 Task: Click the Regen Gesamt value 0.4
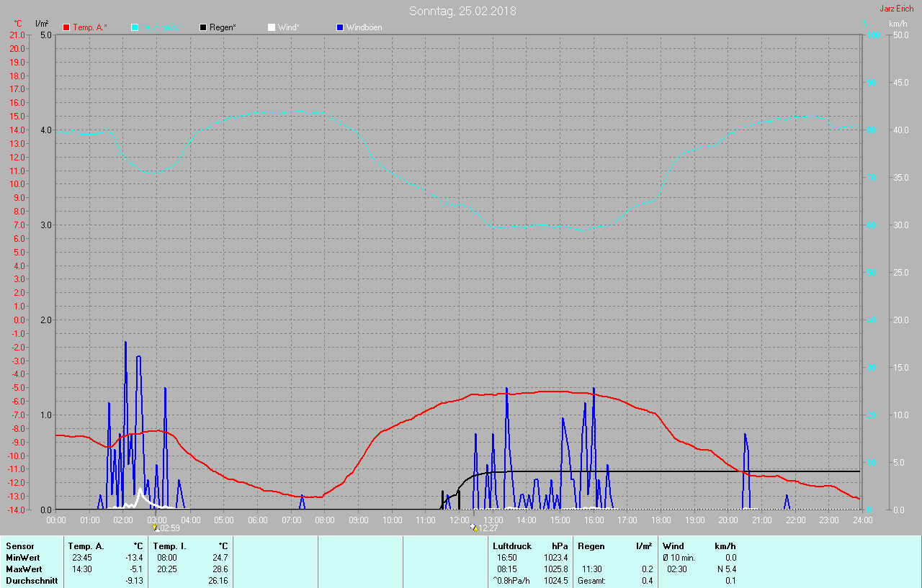coord(647,581)
